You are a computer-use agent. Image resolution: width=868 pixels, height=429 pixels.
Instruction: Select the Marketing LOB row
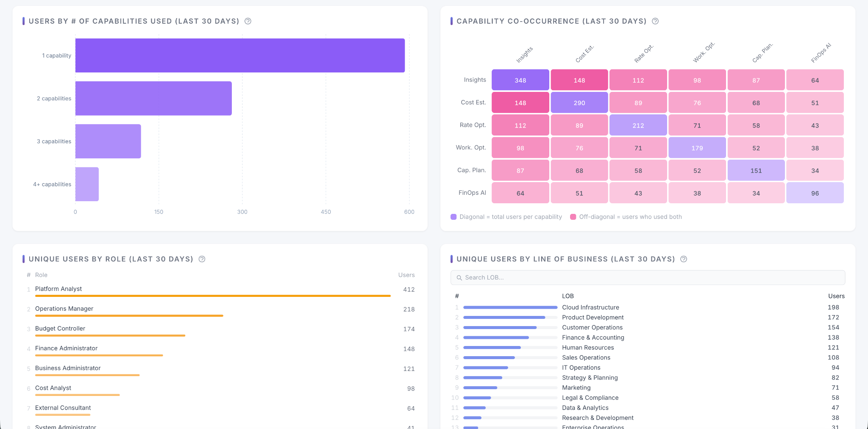(x=648, y=388)
